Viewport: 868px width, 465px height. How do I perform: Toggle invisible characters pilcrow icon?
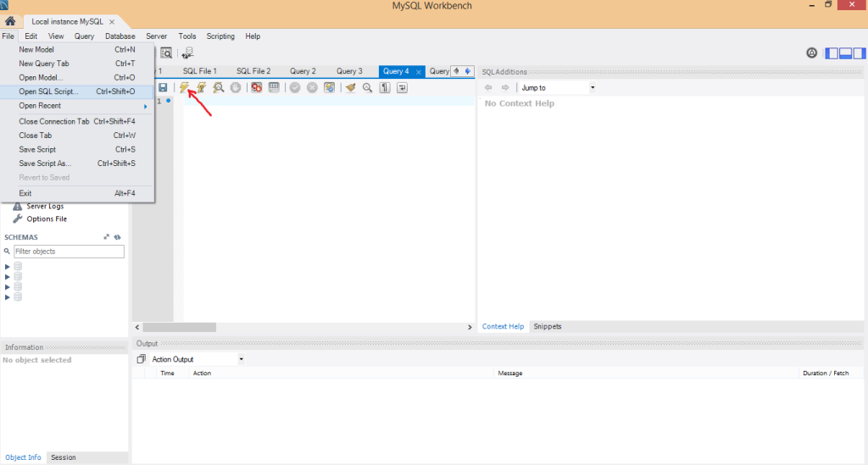click(x=385, y=87)
